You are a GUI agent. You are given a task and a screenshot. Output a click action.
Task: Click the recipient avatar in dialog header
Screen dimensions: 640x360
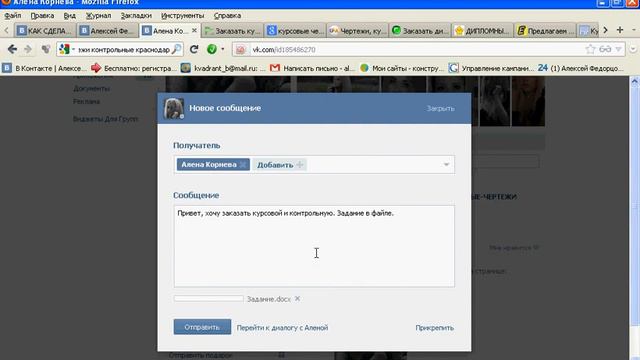(173, 108)
